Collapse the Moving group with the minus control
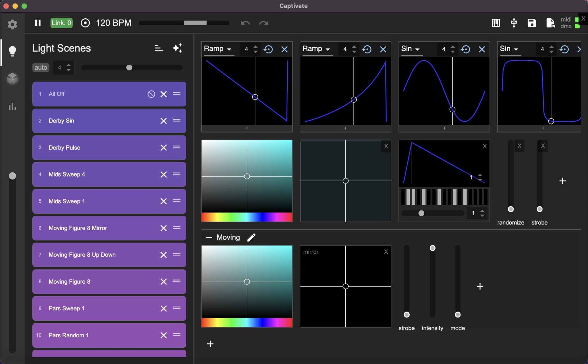588x364 pixels. coord(209,237)
